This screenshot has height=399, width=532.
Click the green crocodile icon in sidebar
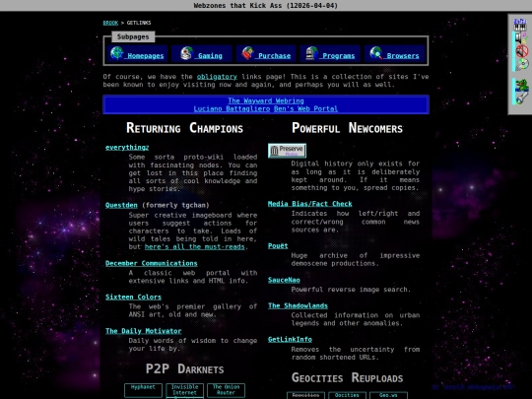tap(522, 85)
